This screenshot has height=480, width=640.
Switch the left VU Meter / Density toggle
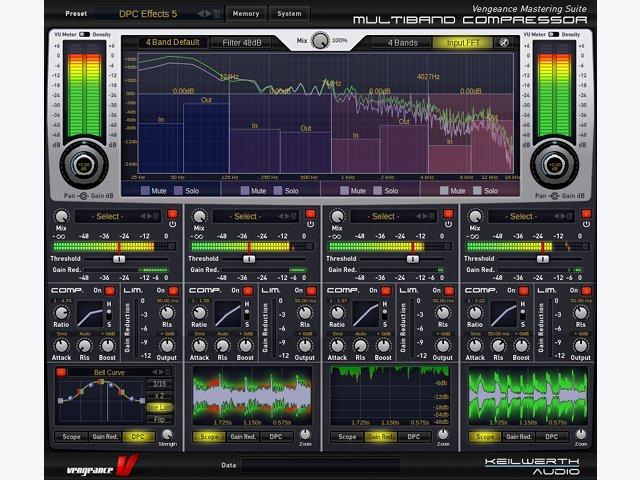pyautogui.click(x=84, y=34)
